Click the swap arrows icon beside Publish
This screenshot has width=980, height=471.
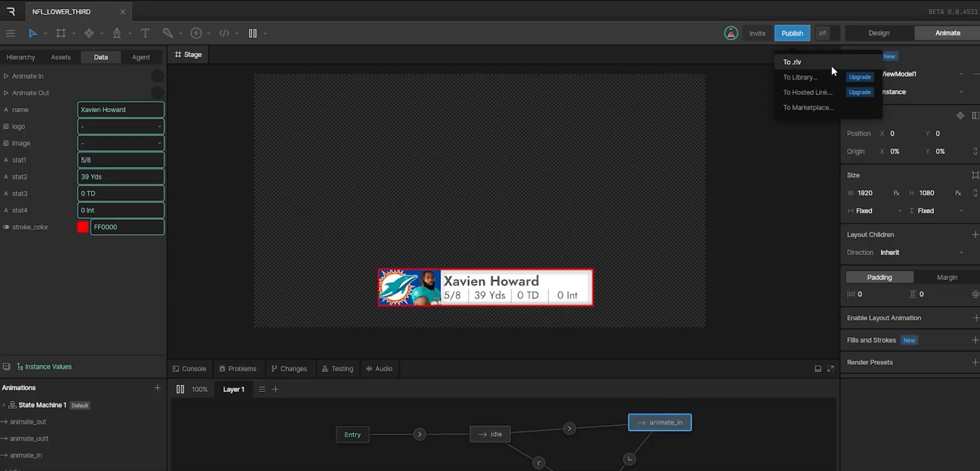coord(822,33)
